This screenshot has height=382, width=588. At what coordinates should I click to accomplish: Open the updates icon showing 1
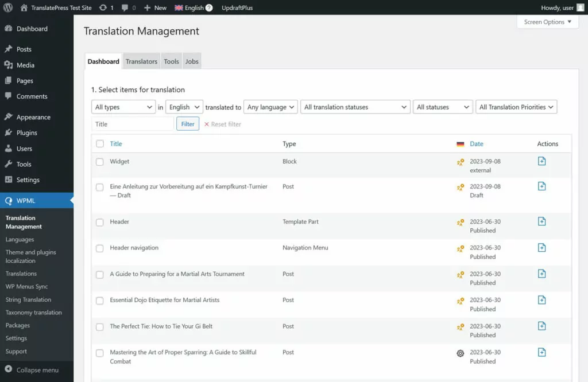[x=106, y=7]
